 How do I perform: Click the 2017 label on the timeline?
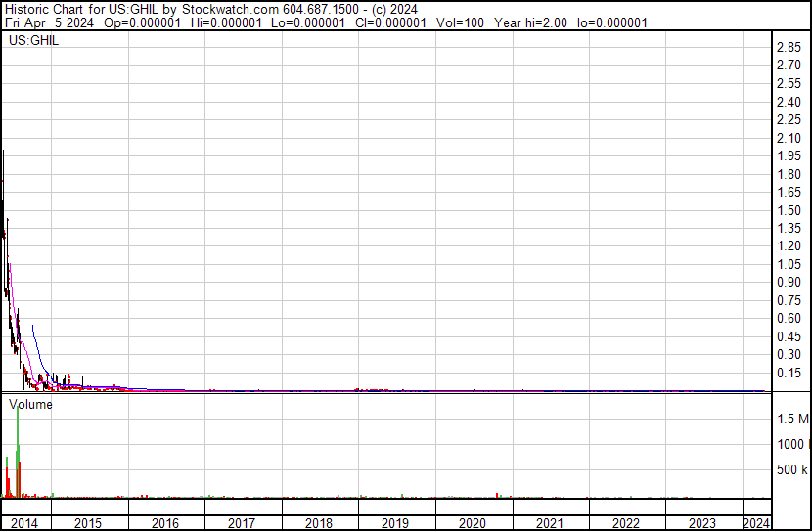pos(243,523)
